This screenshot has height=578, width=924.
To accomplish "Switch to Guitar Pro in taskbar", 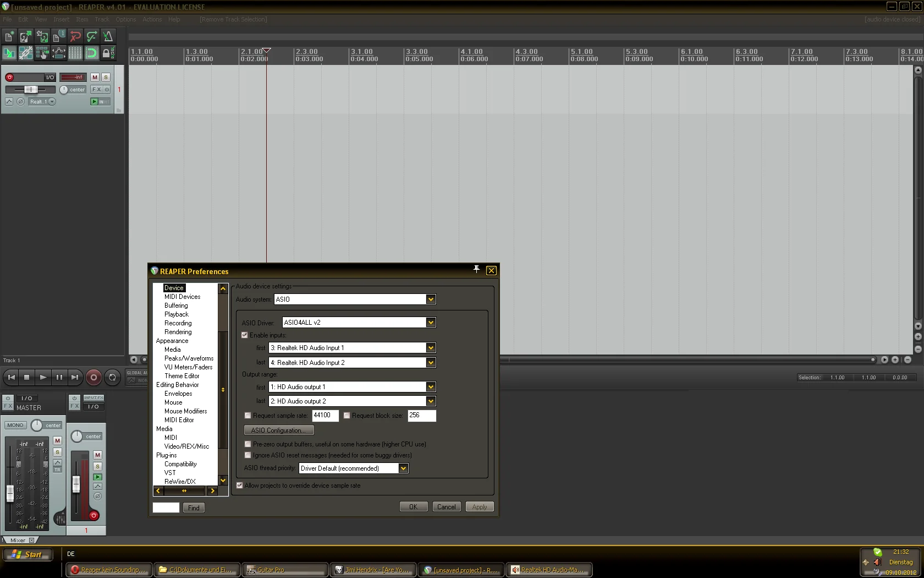I will pos(285,570).
